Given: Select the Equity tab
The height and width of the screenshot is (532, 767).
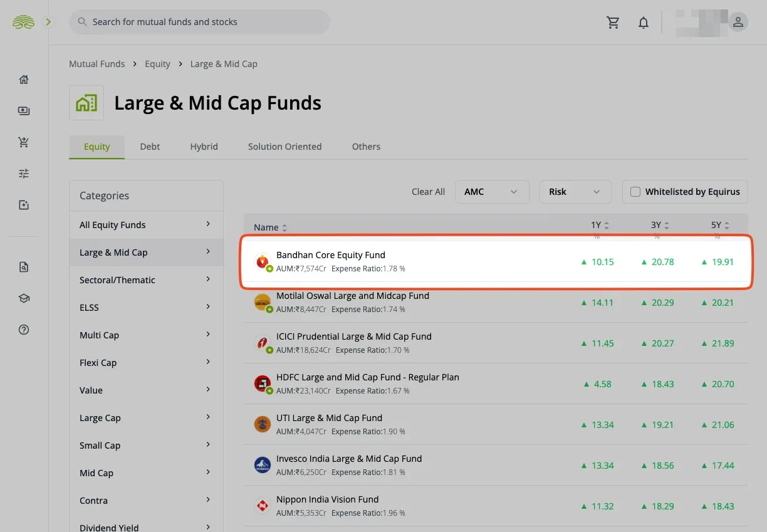Looking at the screenshot, I should 97,147.
